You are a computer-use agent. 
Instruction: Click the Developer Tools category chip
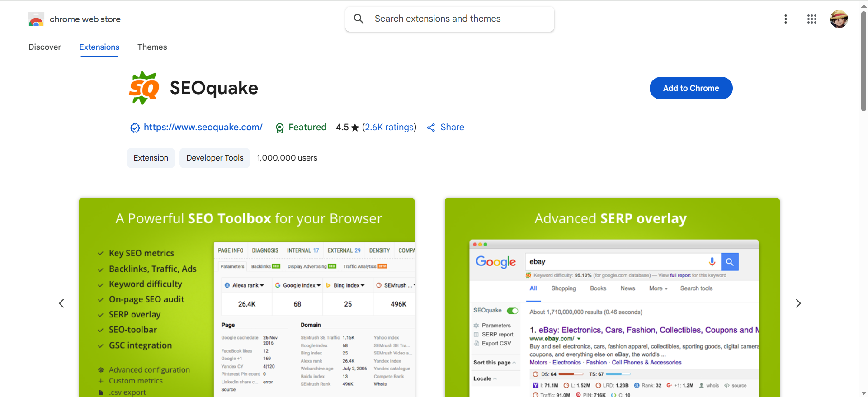215,158
